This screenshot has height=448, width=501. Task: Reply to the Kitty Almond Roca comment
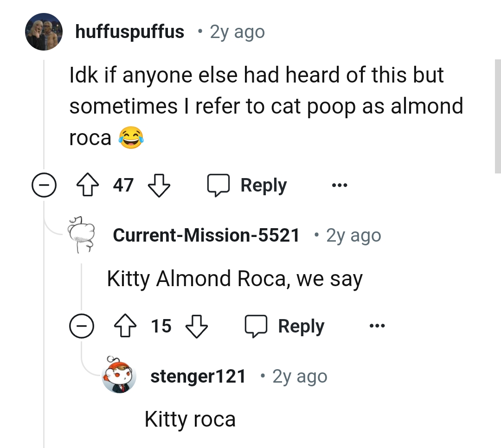284,326
